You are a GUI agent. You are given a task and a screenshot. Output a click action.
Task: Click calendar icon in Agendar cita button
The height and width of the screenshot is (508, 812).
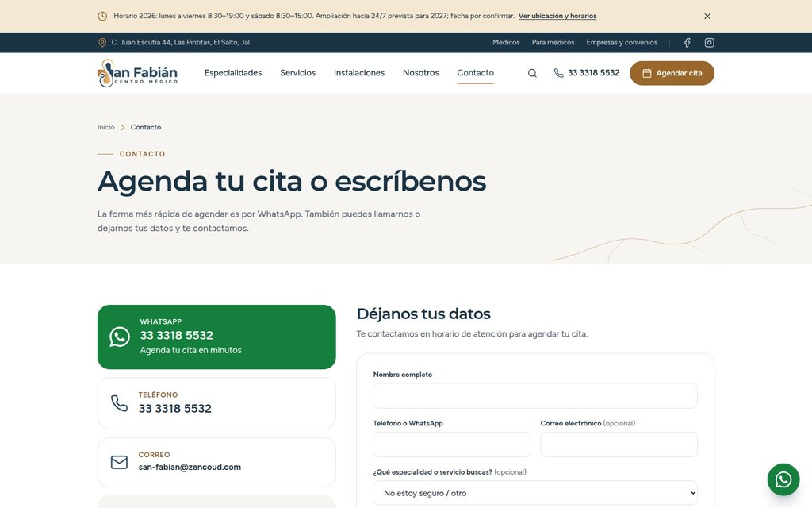tap(647, 73)
